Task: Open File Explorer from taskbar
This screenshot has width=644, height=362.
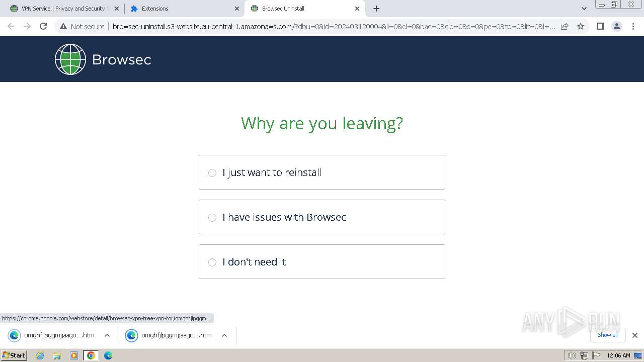Action: [57, 355]
